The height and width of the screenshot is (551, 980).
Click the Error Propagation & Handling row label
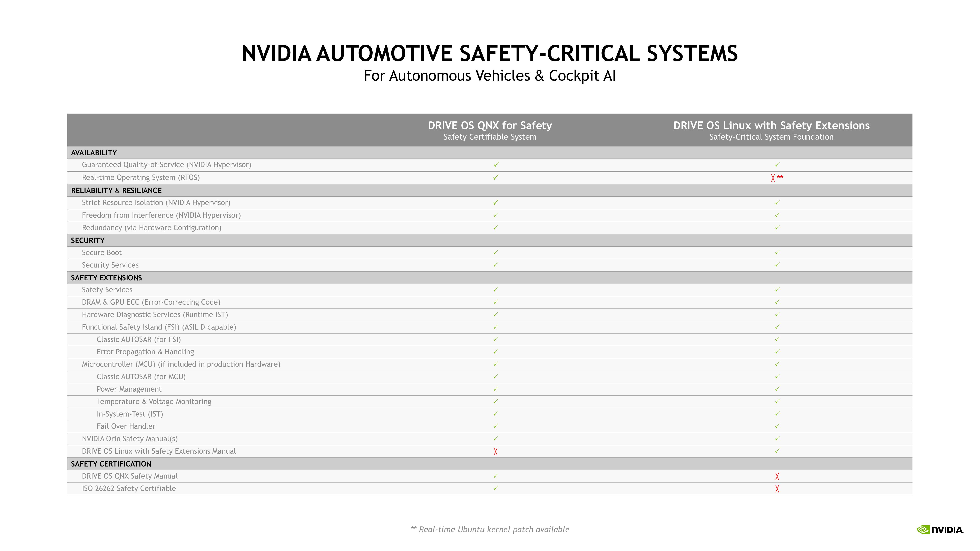145,352
